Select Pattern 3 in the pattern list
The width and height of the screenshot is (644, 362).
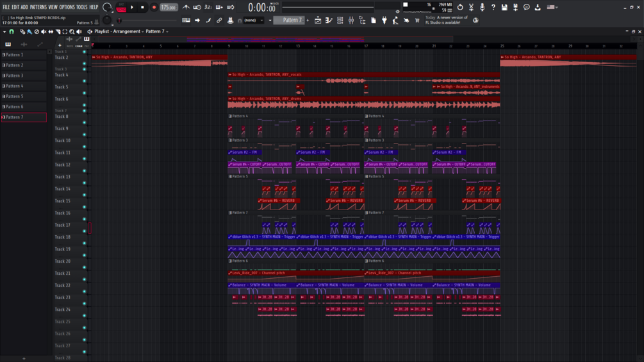click(x=24, y=76)
